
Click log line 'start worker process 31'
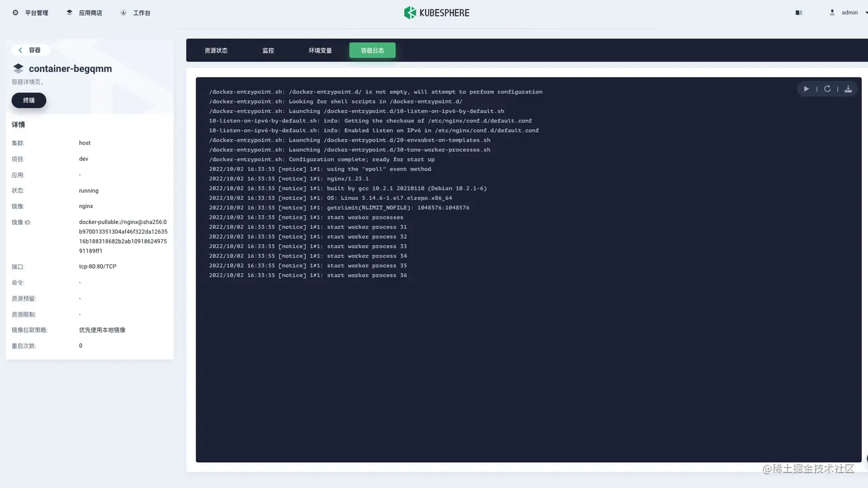(x=308, y=227)
